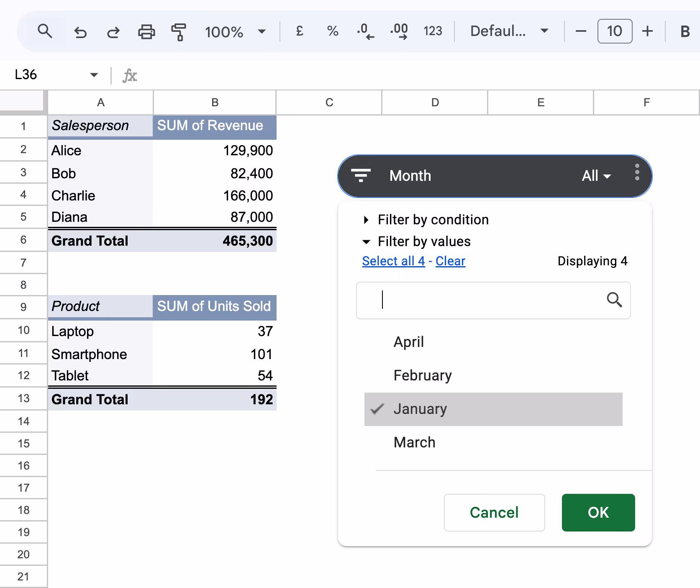The image size is (700, 588).
Task: Open the 123 number format menu
Action: pos(433,31)
